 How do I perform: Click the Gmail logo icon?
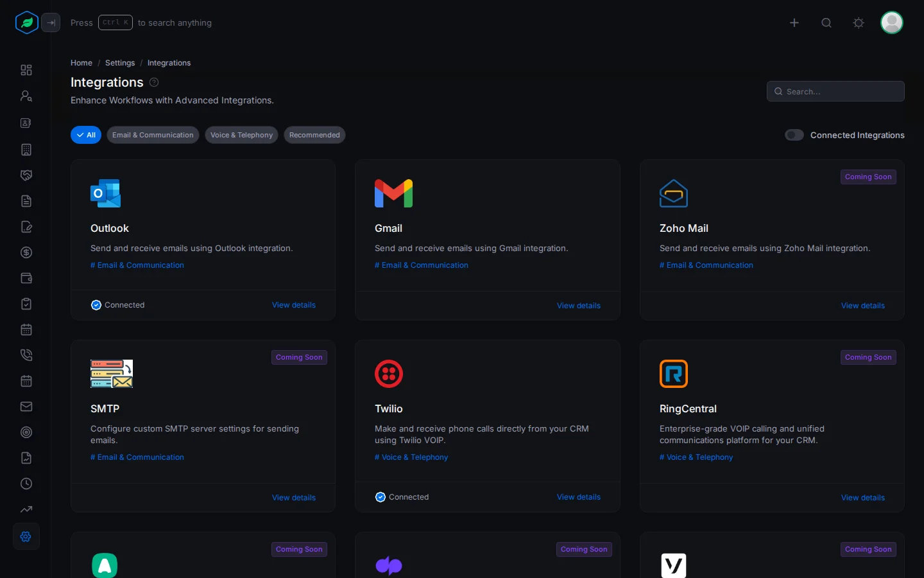point(393,193)
